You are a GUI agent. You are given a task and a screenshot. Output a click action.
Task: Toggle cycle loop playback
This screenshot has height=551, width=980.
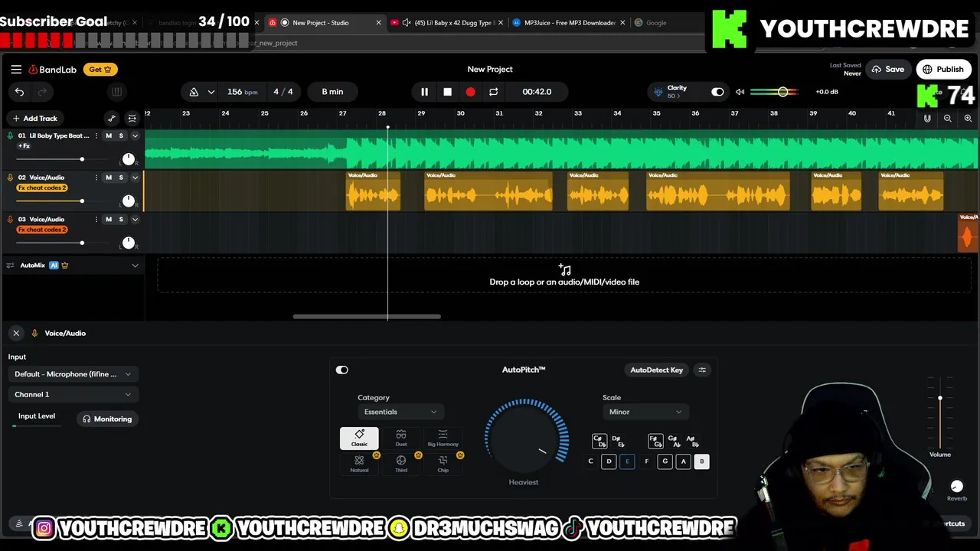[493, 92]
